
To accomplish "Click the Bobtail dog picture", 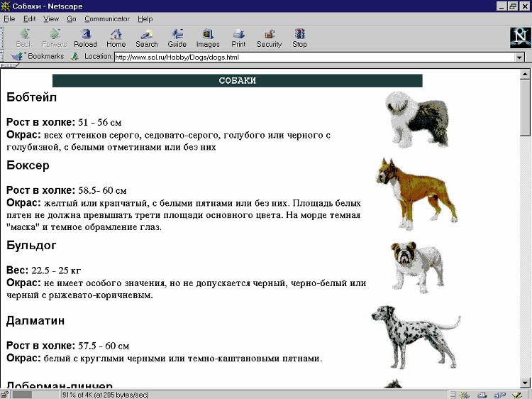I will pos(417,119).
